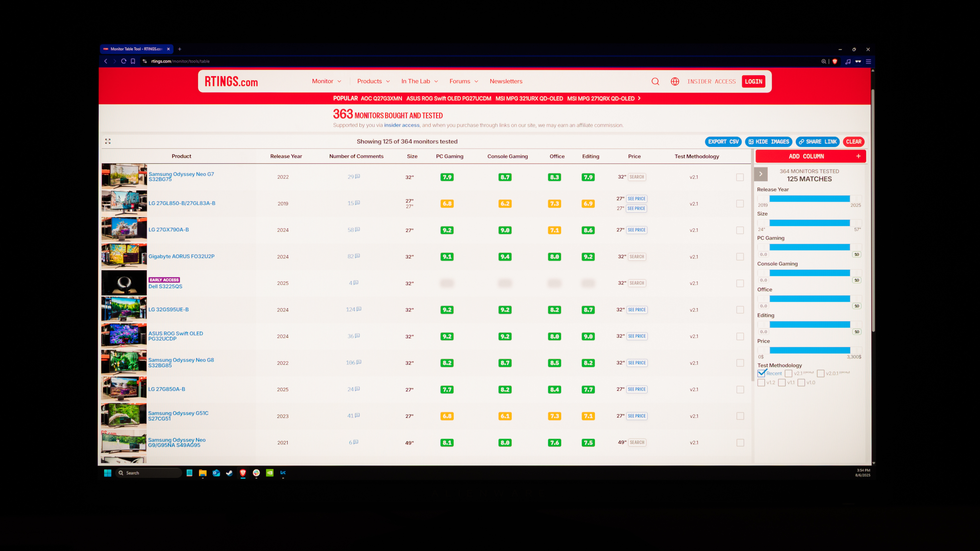Click the browser reload icon
The height and width of the screenshot is (551, 980).
124,61
